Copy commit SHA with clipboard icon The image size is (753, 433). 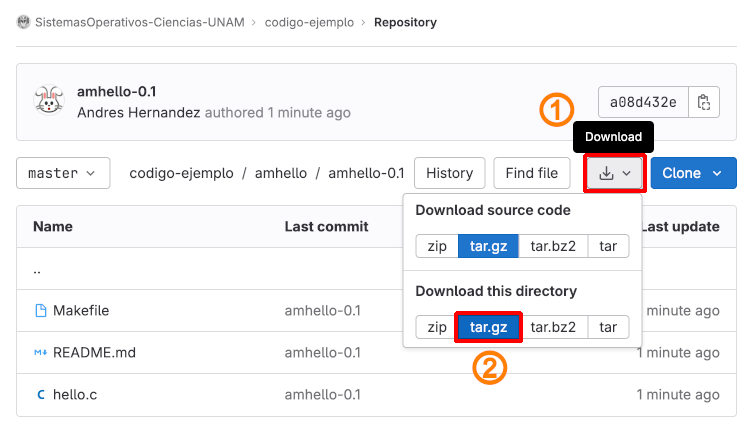point(705,102)
